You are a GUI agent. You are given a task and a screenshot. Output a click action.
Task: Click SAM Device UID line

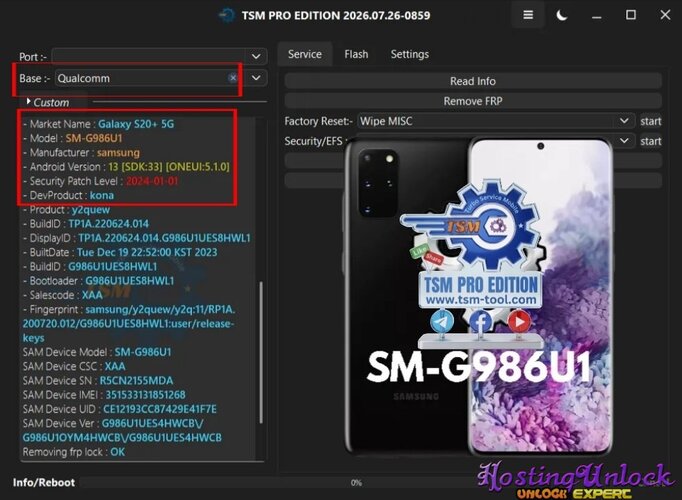pyautogui.click(x=120, y=409)
